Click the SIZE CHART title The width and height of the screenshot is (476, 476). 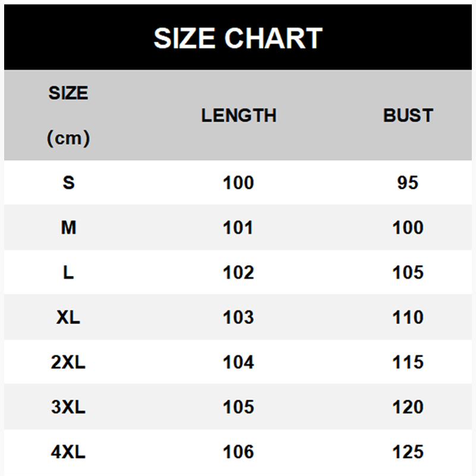(238, 38)
